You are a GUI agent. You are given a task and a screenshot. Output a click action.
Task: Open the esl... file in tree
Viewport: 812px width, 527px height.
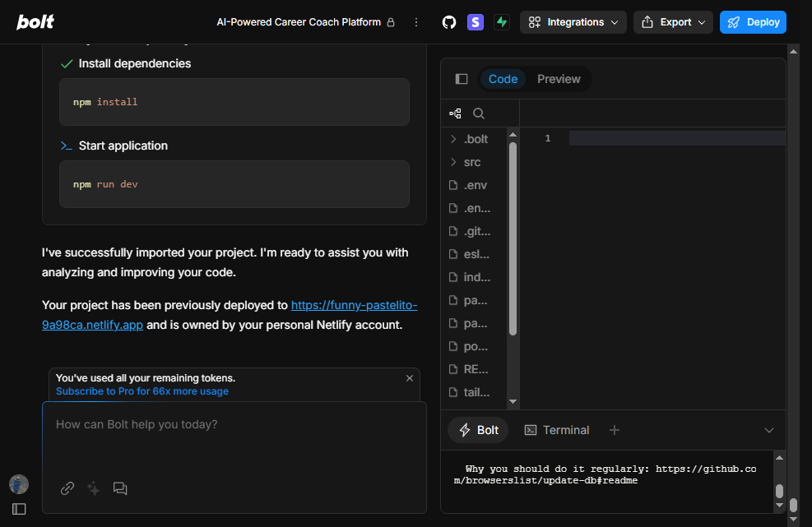(x=476, y=254)
